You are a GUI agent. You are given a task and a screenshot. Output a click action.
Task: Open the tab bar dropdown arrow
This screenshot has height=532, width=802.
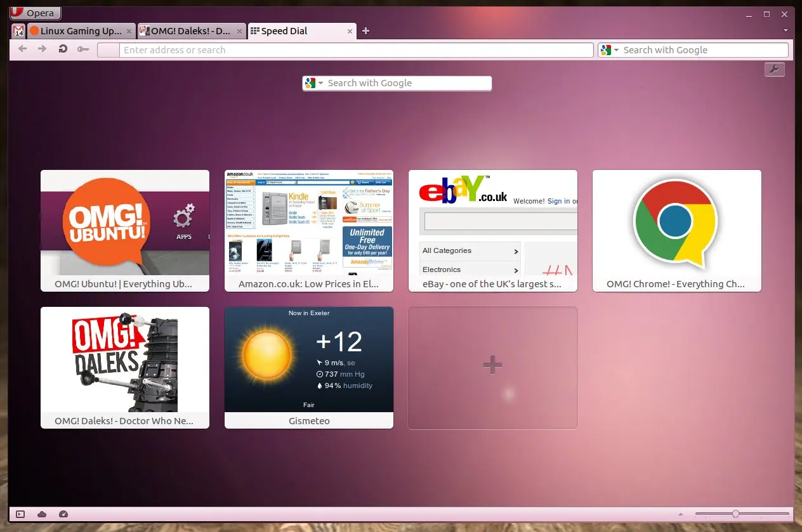[786, 30]
